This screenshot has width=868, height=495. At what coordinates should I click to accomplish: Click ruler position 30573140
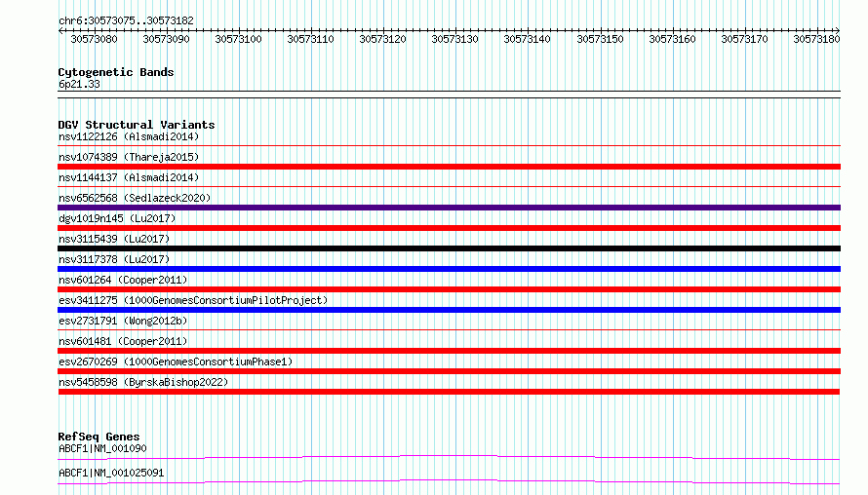tap(527, 39)
